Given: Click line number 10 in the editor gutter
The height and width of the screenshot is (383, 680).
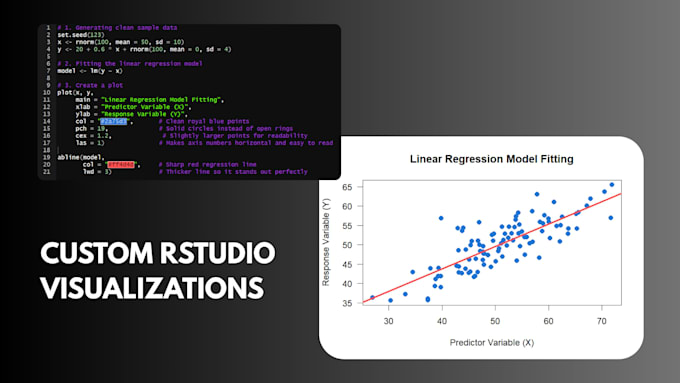Looking at the screenshot, I should coord(46,92).
